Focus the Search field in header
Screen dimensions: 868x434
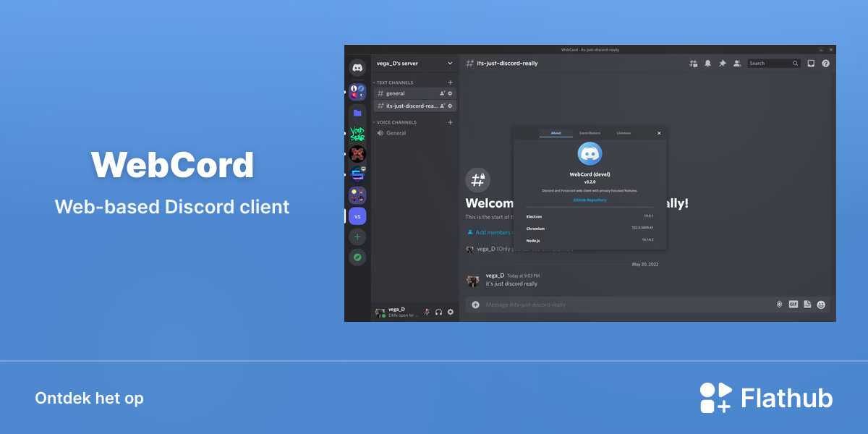click(x=773, y=64)
